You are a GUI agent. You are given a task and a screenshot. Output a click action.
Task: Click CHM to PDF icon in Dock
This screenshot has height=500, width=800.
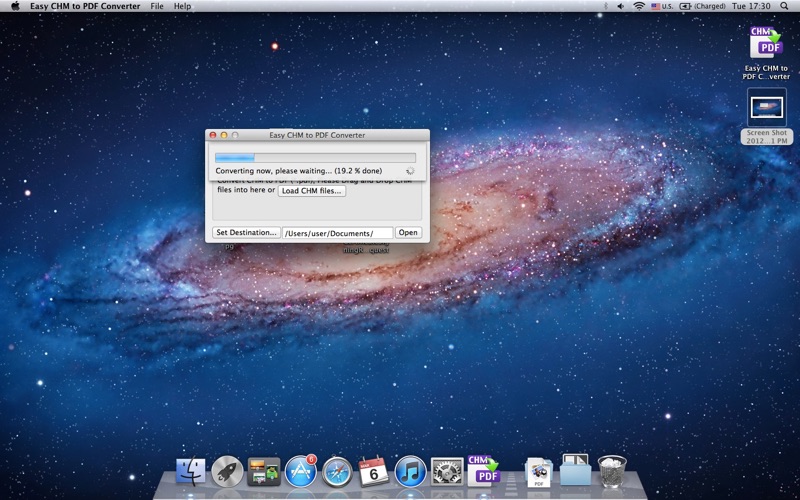click(484, 471)
